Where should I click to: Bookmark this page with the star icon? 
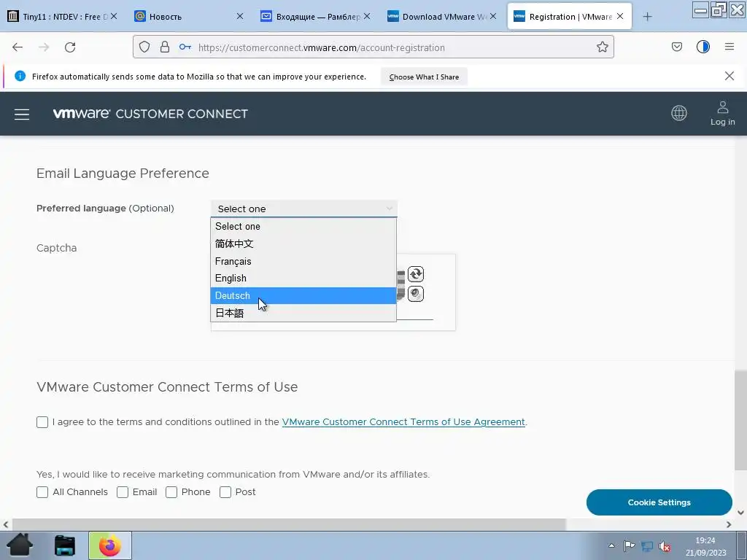pyautogui.click(x=602, y=47)
